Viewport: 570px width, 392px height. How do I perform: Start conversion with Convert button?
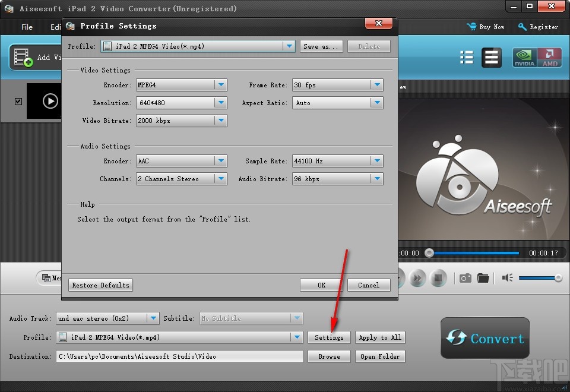click(485, 338)
